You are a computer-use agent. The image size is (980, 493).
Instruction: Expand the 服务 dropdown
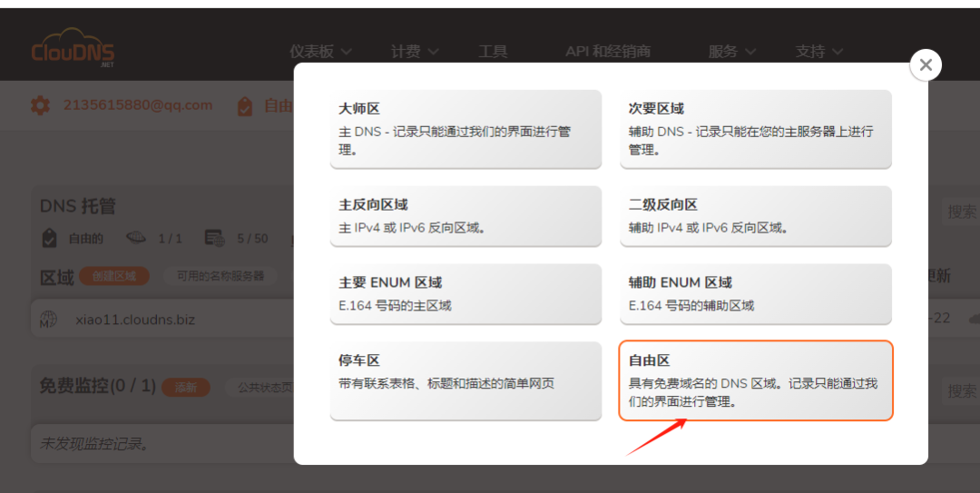coord(731,52)
